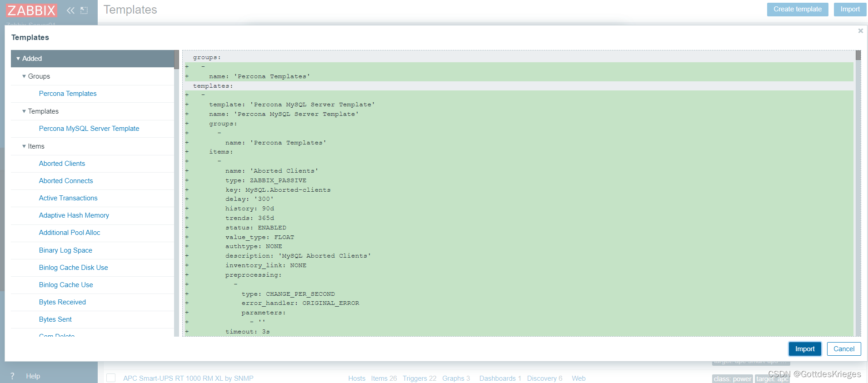The image size is (868, 383).
Task: Open Web link in APC row
Action: pyautogui.click(x=579, y=378)
